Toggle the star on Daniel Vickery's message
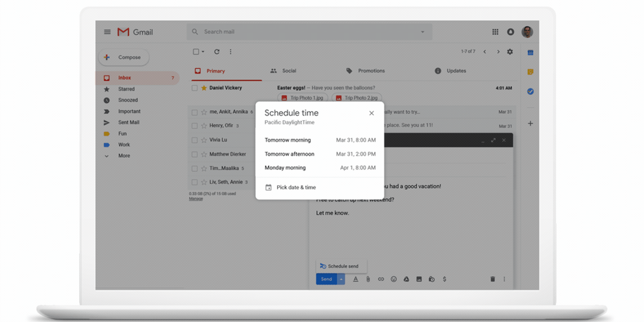This screenshot has height=322, width=644. 204,88
